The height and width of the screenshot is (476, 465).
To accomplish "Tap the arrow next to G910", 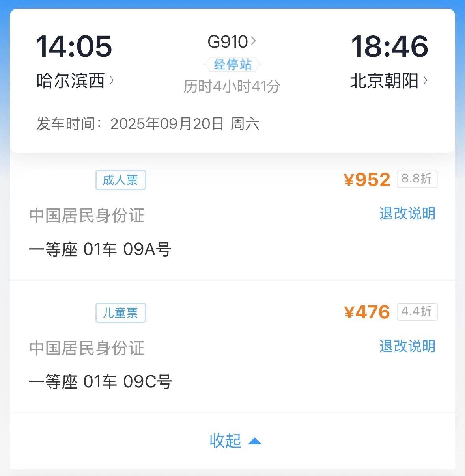I will pyautogui.click(x=253, y=41).
